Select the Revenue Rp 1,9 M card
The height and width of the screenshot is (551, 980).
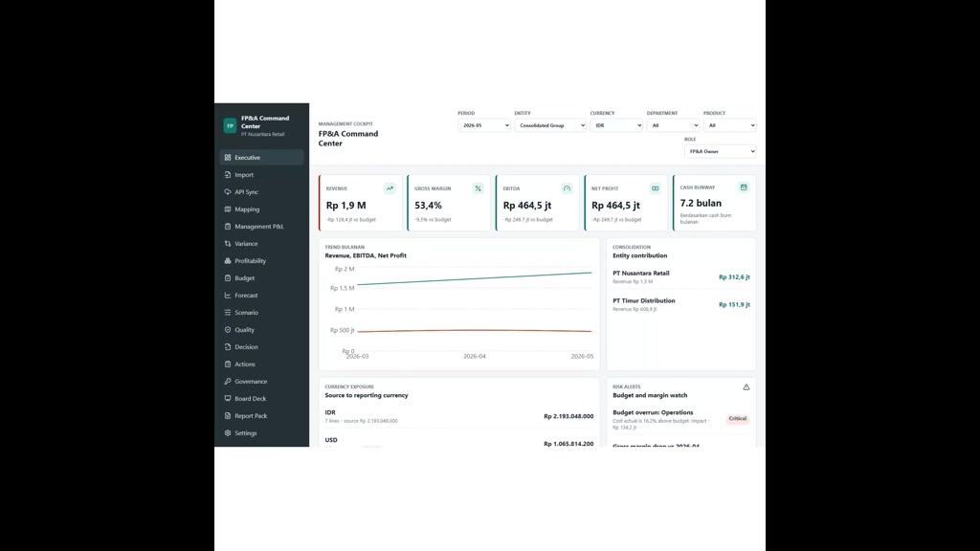click(x=361, y=203)
